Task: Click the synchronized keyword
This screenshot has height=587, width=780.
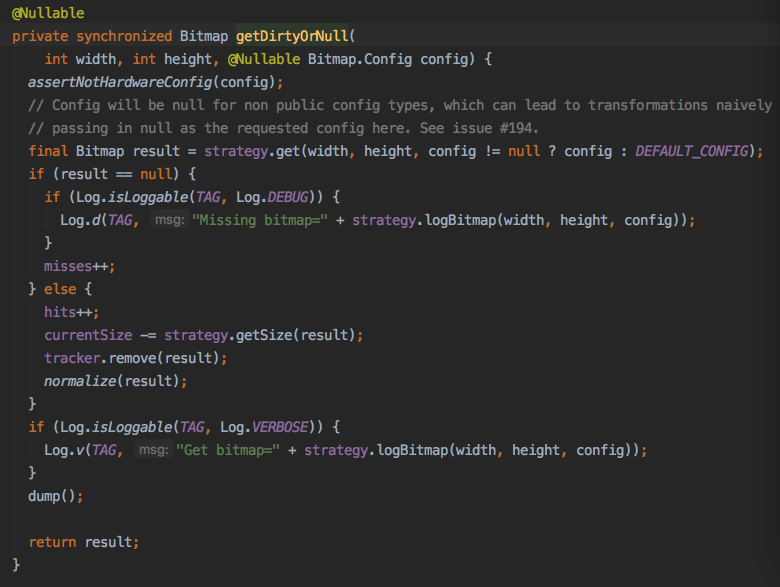Action: [124, 36]
